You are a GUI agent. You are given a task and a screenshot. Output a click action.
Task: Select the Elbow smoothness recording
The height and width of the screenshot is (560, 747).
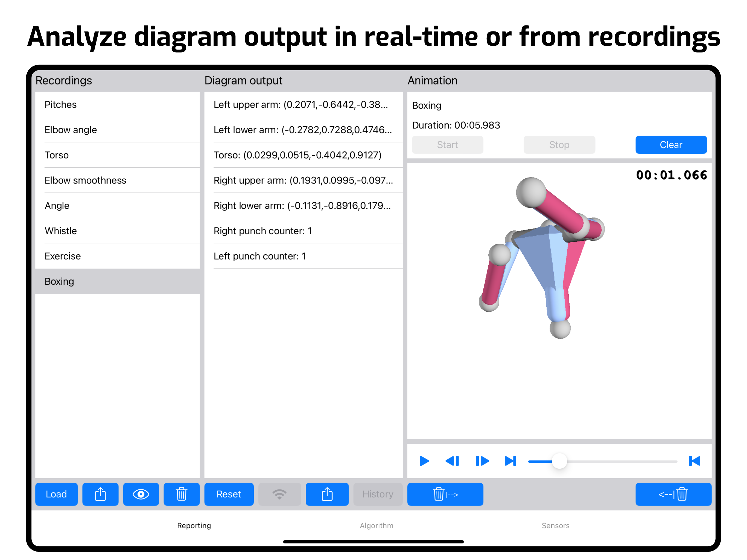(x=118, y=180)
